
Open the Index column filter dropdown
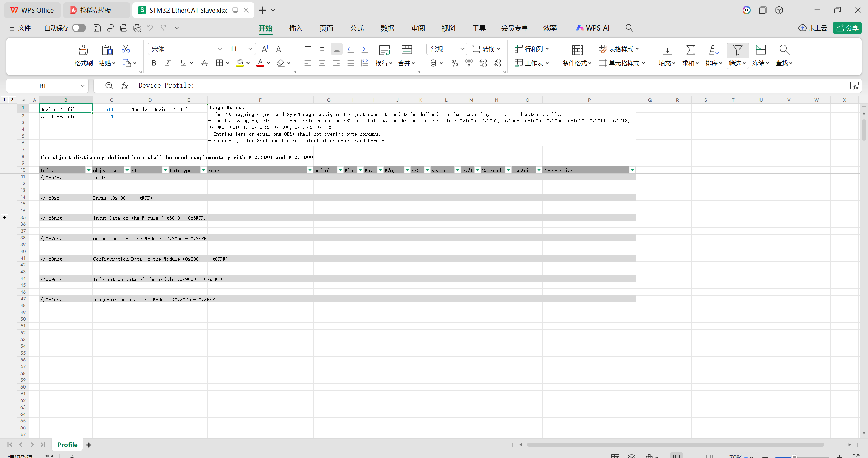point(88,170)
